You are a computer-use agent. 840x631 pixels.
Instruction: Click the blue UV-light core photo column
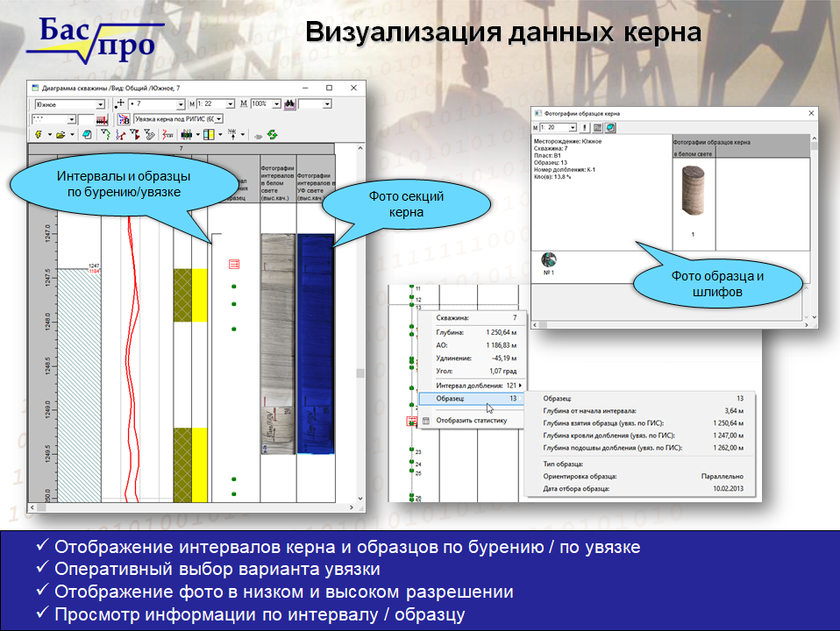[316, 344]
